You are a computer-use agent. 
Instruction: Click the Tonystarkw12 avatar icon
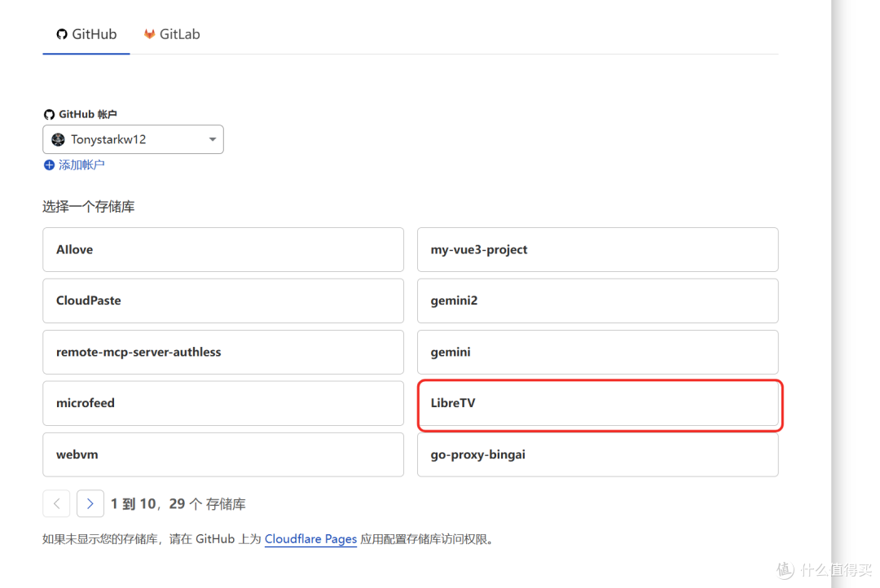pyautogui.click(x=58, y=139)
